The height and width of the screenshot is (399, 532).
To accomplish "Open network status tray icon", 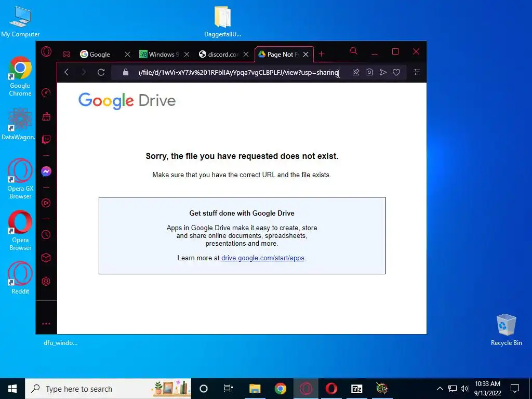I will 453,389.
